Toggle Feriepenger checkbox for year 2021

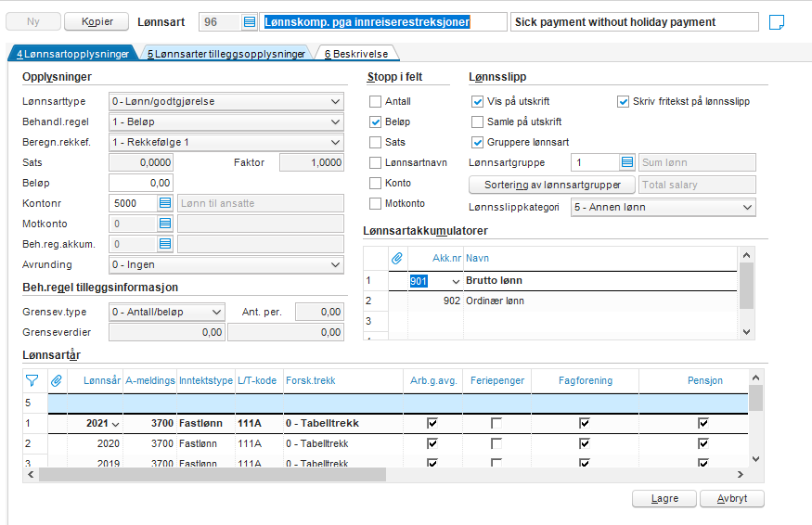click(496, 423)
